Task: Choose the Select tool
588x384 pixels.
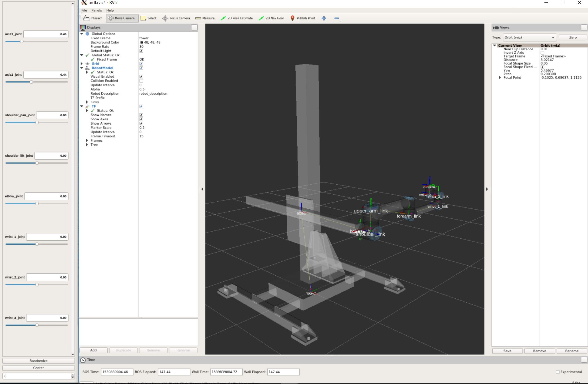Action: pyautogui.click(x=149, y=18)
